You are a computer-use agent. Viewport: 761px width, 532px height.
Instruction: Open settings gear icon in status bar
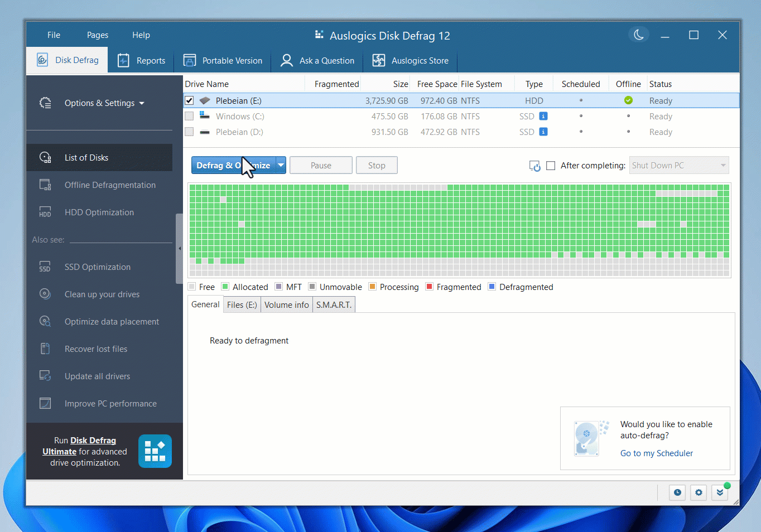click(699, 492)
